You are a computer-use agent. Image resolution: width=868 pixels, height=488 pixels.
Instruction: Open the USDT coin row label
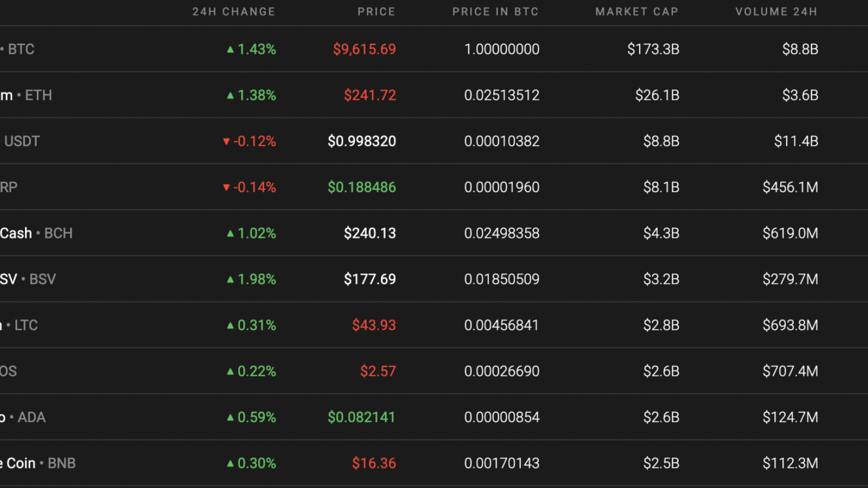point(22,142)
